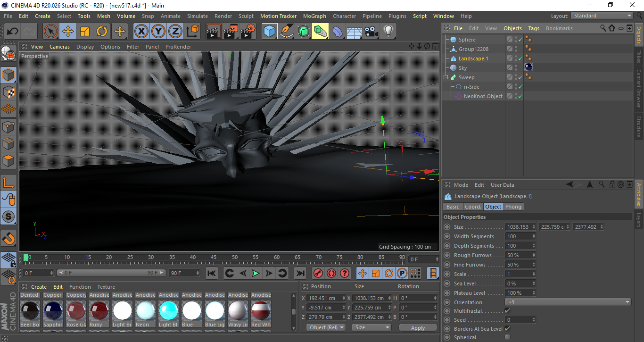
Task: Toggle the Multifractal checkbox
Action: [507, 311]
